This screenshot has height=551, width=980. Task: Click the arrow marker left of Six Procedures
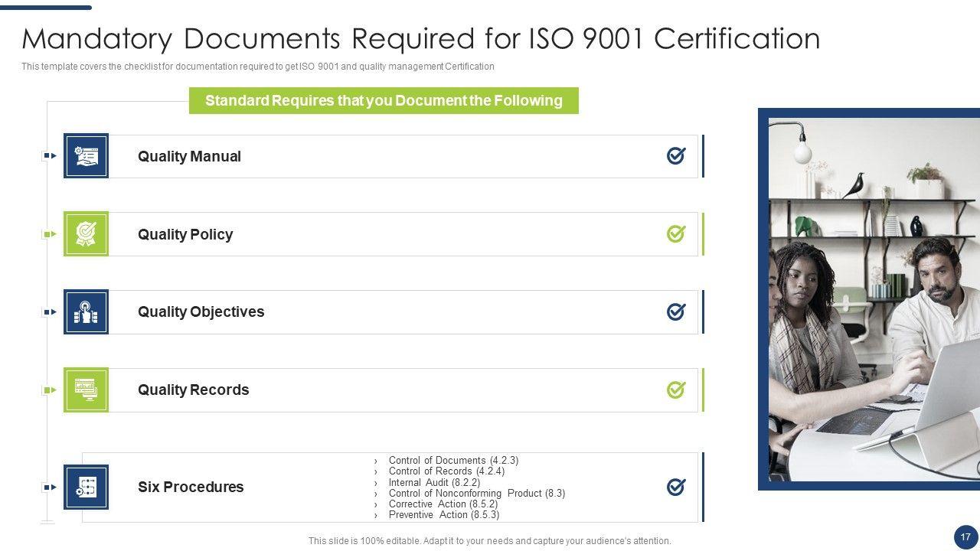[50, 487]
